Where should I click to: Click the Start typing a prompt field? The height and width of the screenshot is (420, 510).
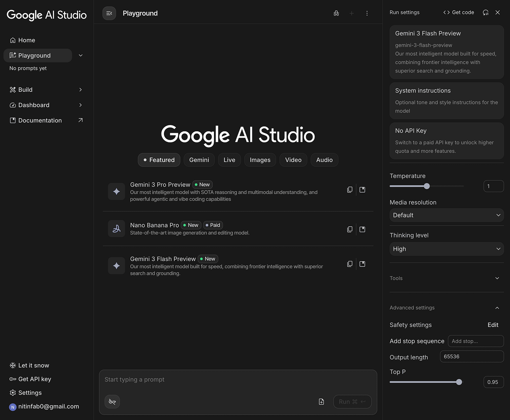click(238, 380)
